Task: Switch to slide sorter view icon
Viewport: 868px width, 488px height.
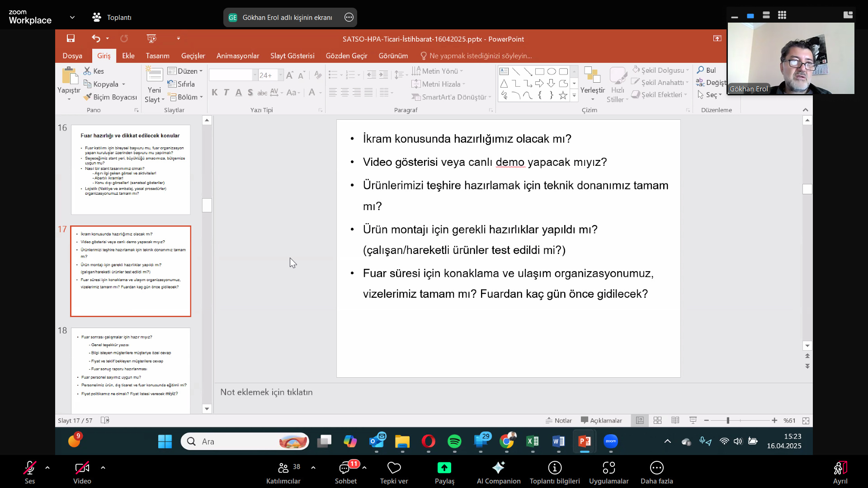Action: pyautogui.click(x=657, y=420)
